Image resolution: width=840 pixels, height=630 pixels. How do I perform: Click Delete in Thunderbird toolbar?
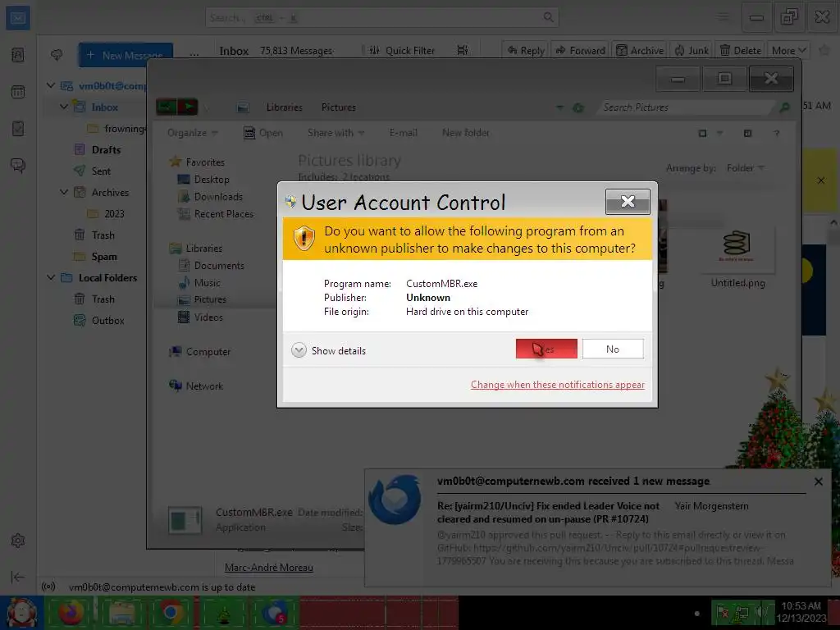click(x=741, y=50)
